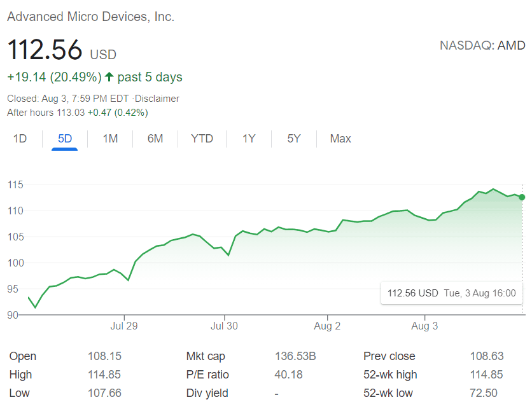This screenshot has width=532, height=402.
Task: Click the Open value 108.15
Action: [x=104, y=356]
